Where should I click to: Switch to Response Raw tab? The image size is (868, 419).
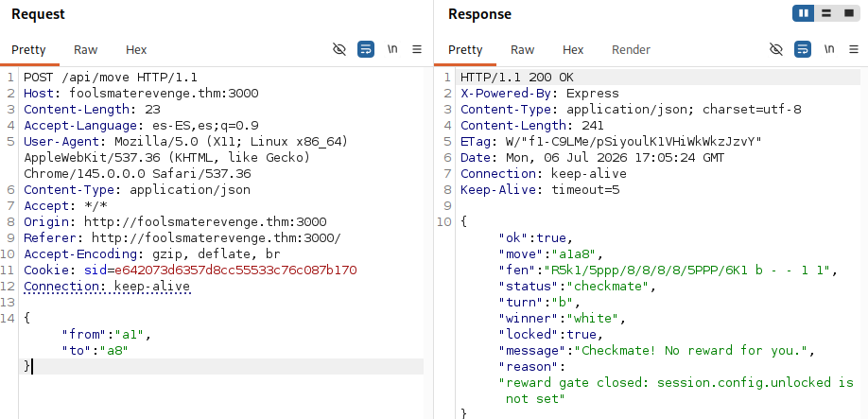523,50
